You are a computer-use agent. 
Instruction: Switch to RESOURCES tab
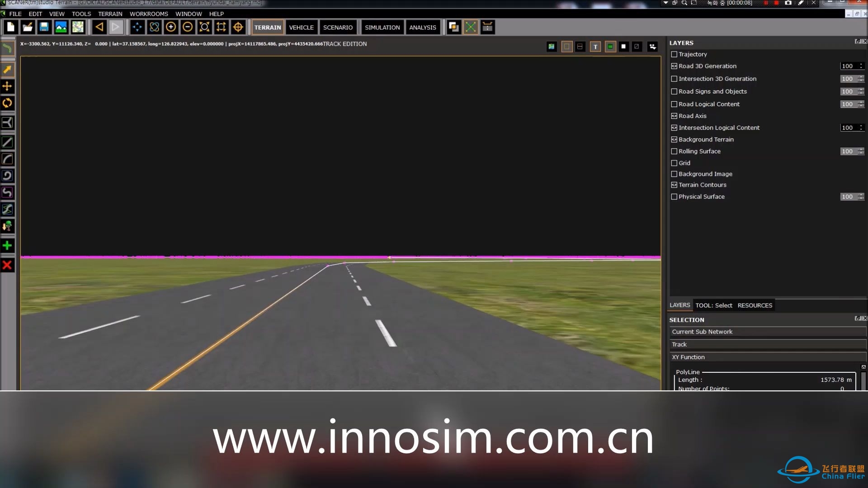[x=755, y=305]
